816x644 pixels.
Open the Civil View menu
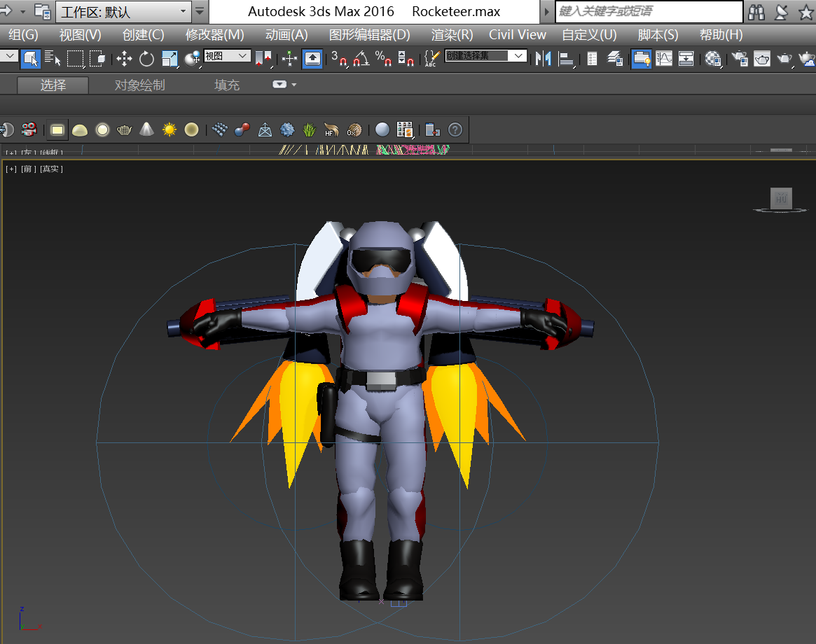[518, 35]
